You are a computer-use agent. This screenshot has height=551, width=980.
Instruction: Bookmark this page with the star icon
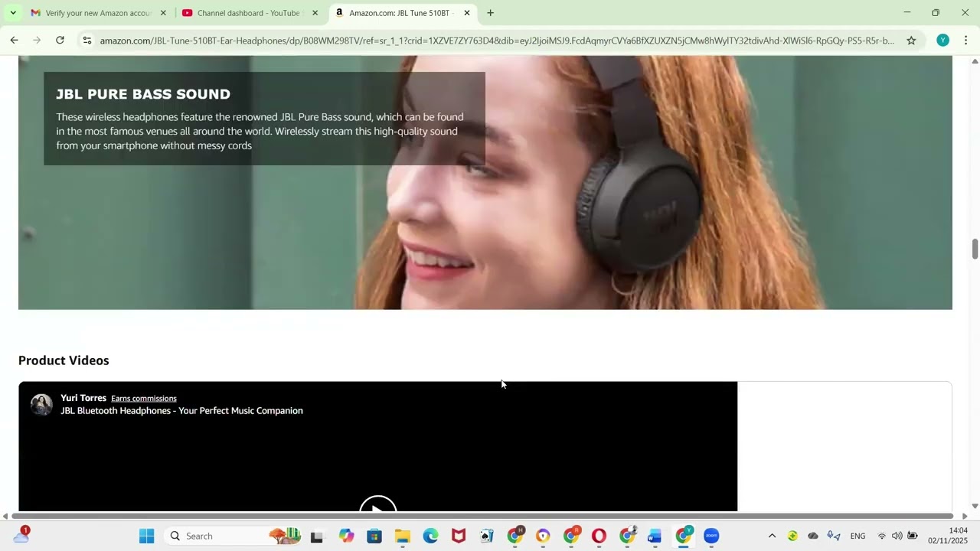click(x=911, y=41)
